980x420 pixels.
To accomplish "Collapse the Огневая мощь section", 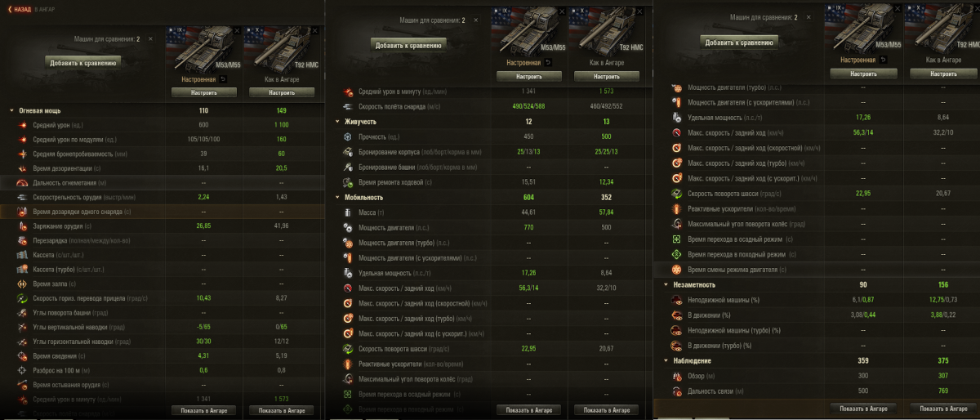I will tap(11, 110).
